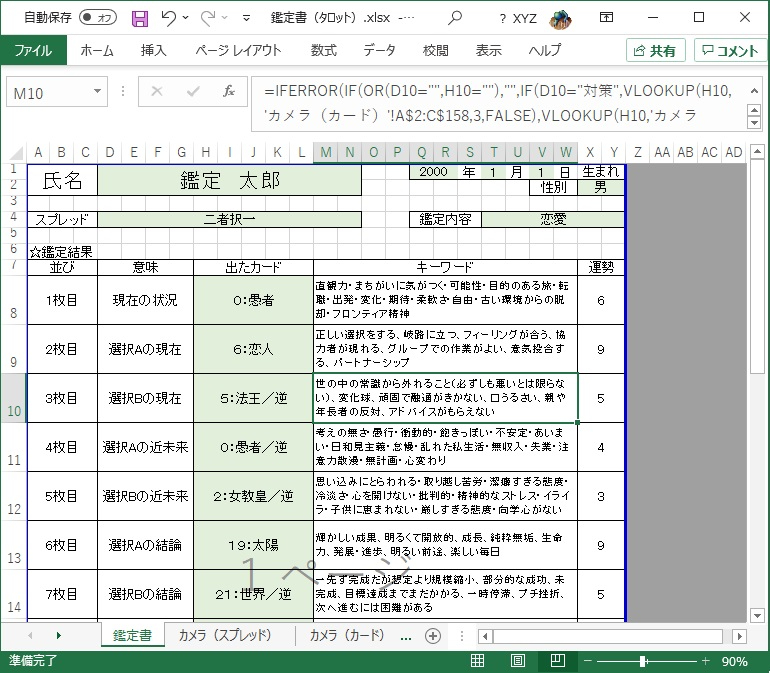Add a new sheet with plus icon
Screen dimensions: 770x673
coord(433,636)
